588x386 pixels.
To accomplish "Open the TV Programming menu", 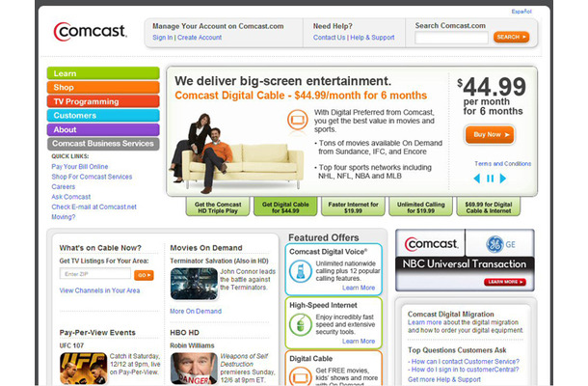I will (103, 101).
